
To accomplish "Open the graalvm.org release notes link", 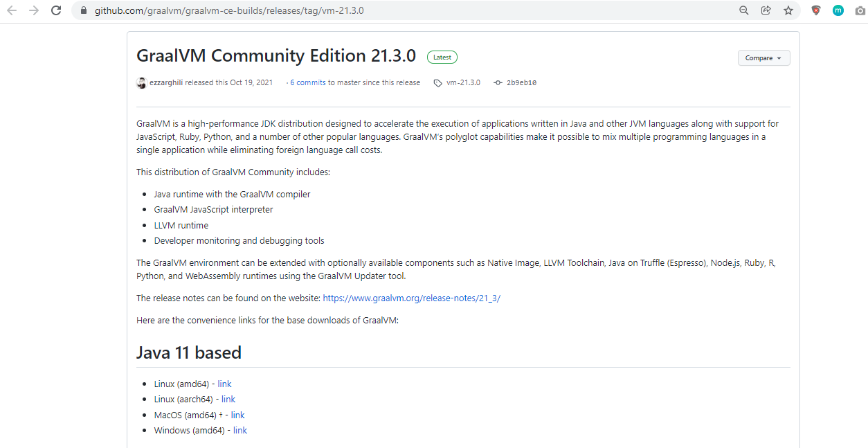I will pos(411,298).
